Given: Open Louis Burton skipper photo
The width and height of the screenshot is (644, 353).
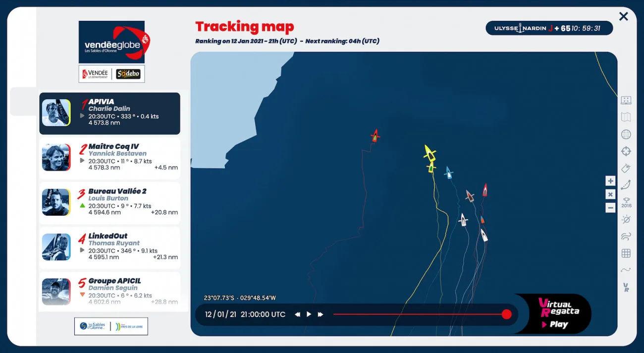Looking at the screenshot, I should (x=56, y=202).
